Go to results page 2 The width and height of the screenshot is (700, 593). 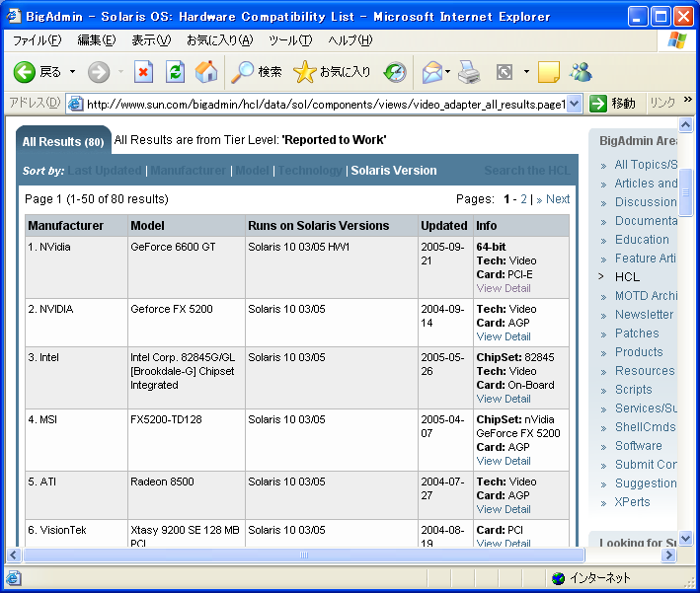coord(523,199)
